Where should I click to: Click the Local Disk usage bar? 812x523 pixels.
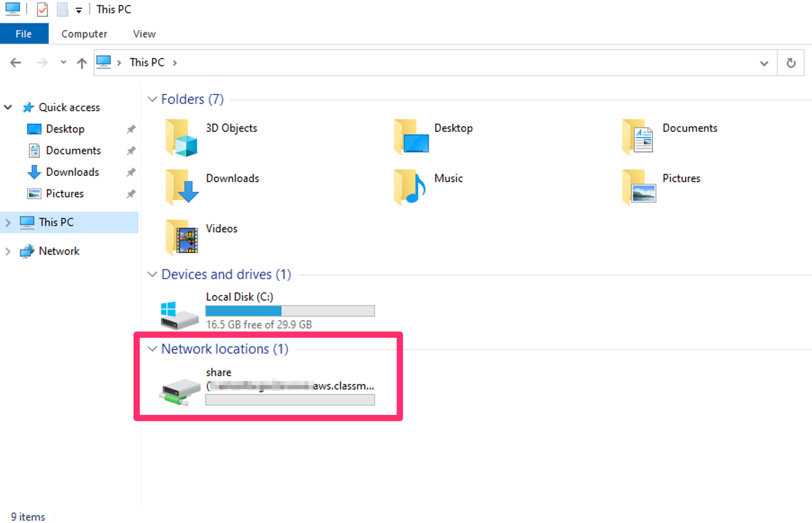290,310
